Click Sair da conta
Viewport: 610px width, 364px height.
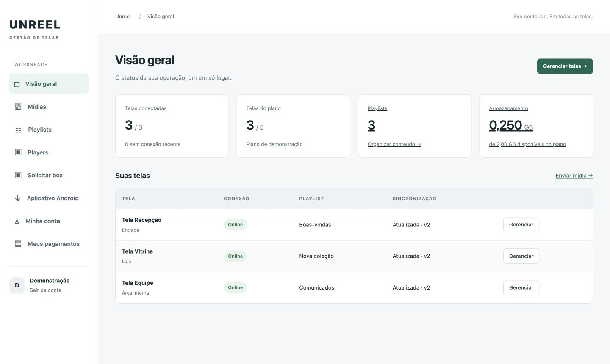click(x=45, y=290)
